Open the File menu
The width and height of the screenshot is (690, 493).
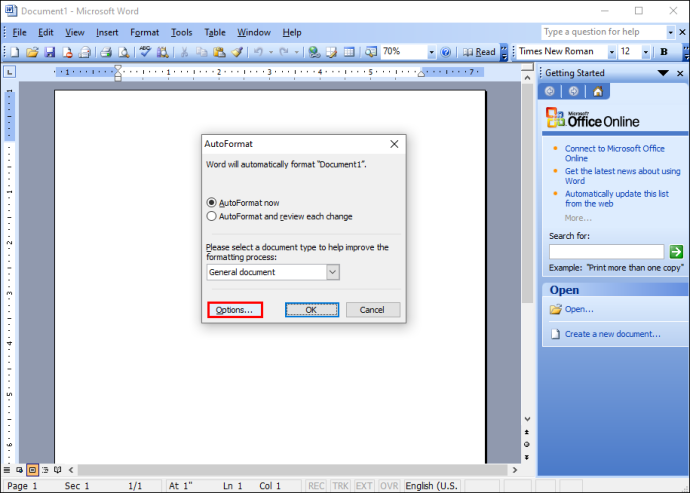coord(19,32)
